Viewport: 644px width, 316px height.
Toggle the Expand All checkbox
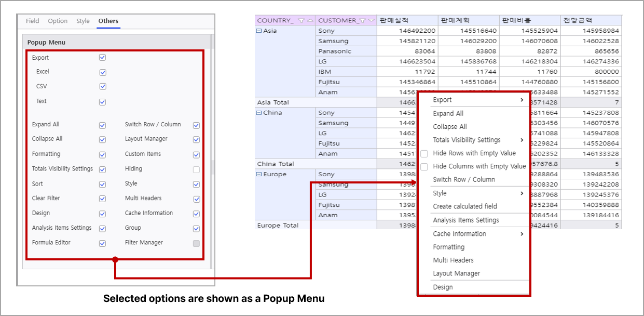click(102, 125)
